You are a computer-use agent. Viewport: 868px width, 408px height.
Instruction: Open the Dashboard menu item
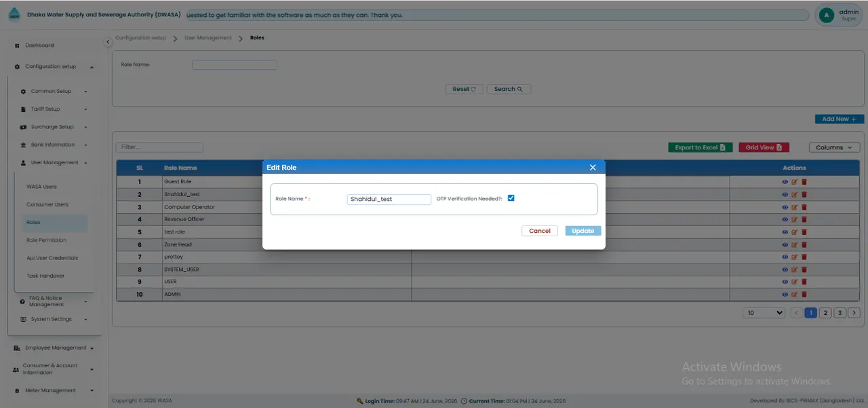39,45
